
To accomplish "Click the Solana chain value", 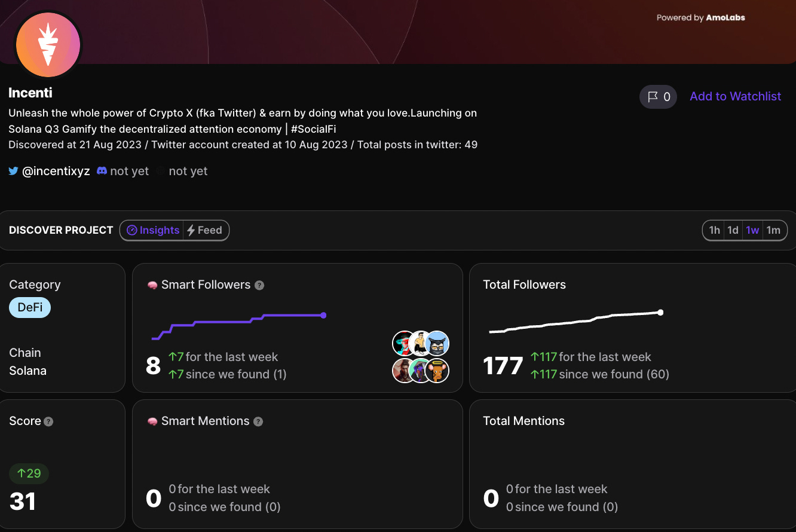I will pyautogui.click(x=27, y=371).
